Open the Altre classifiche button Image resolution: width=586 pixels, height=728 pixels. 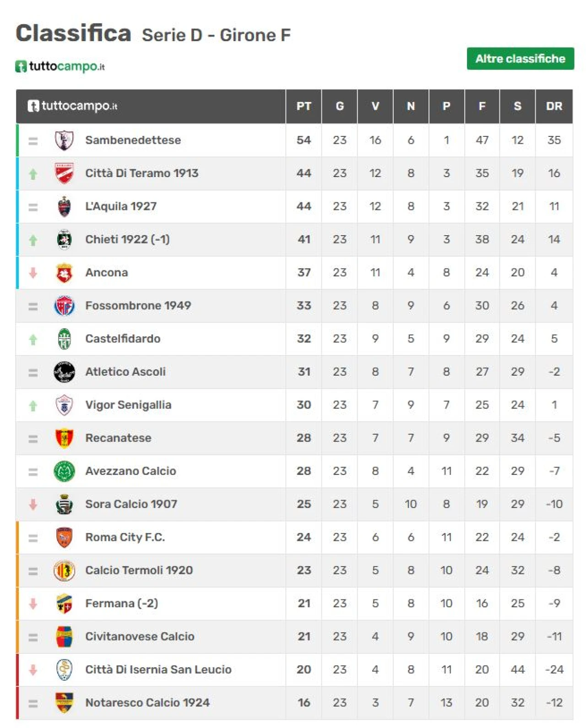point(520,59)
